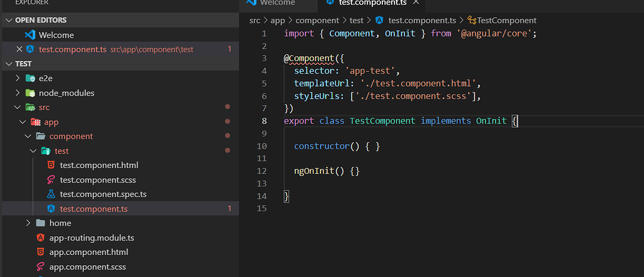
Task: Open test.component.spec.ts in the explorer
Action: point(103,194)
